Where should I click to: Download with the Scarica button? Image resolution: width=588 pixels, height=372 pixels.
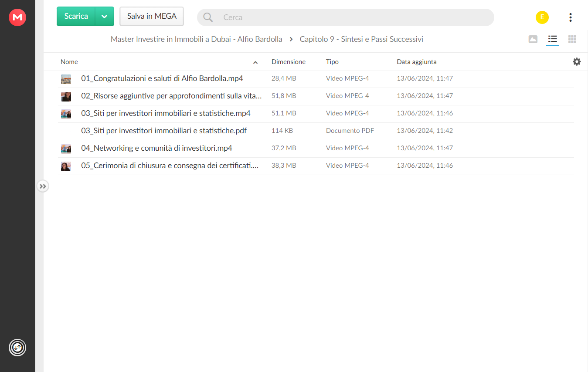click(x=76, y=17)
